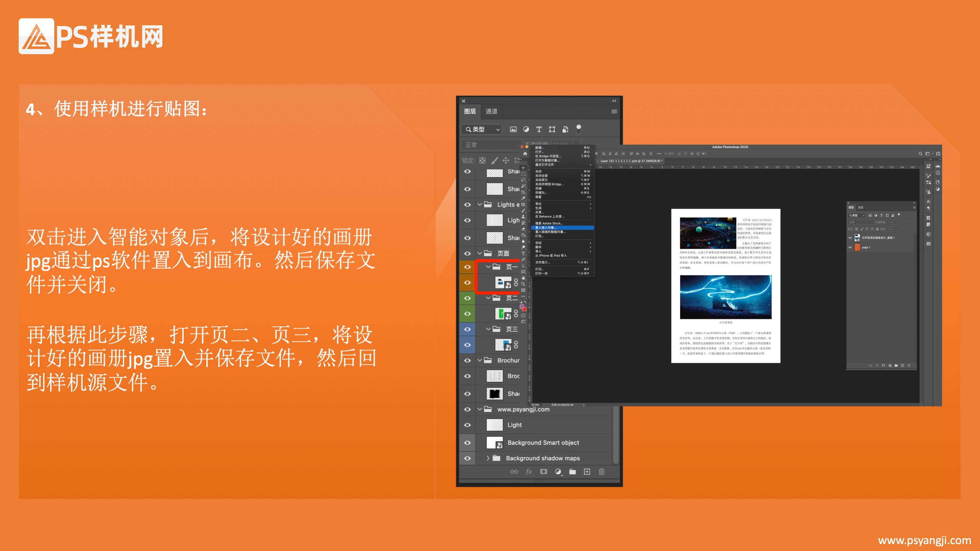Click the Home icon in Photoshop window

[525, 154]
